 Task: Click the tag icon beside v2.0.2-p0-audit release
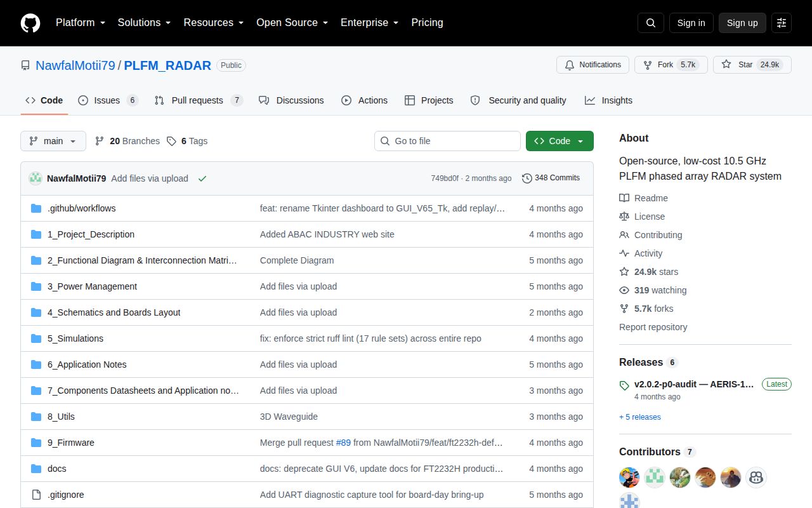(624, 385)
